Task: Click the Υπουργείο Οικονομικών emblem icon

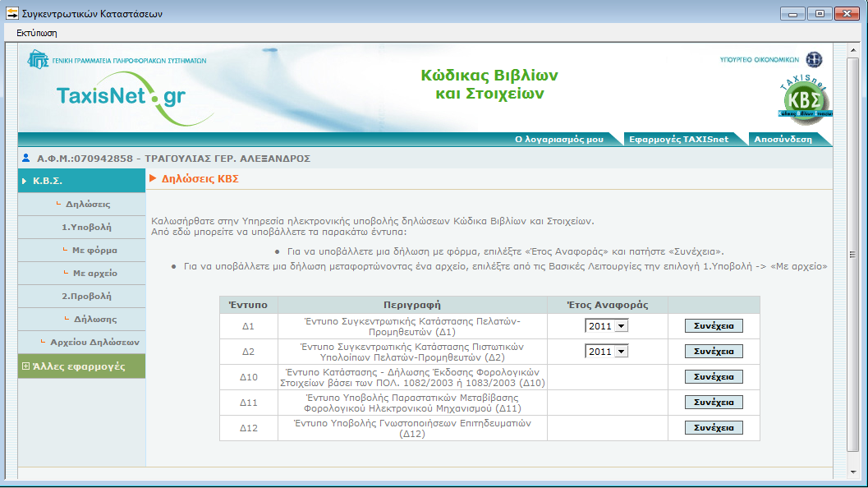Action: tap(814, 59)
